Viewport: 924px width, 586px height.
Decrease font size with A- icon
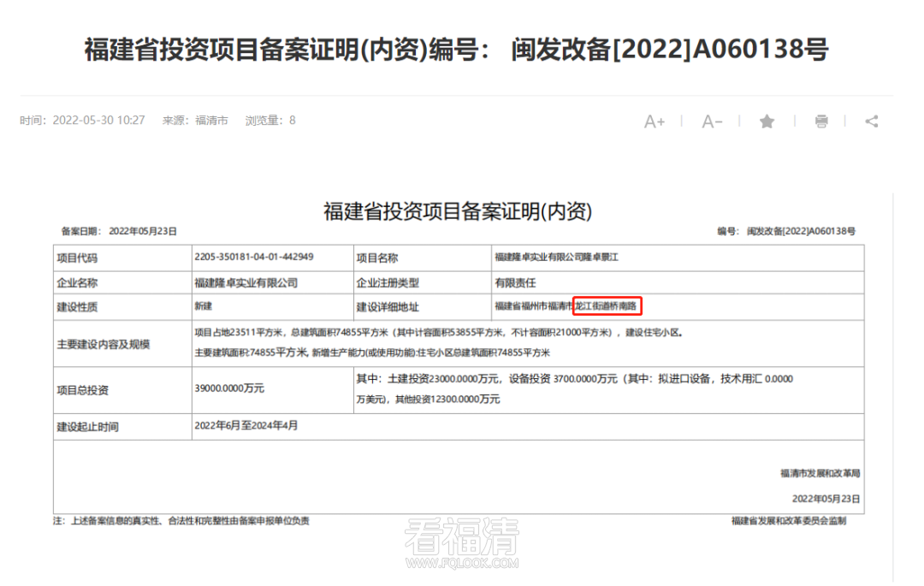pyautogui.click(x=712, y=121)
